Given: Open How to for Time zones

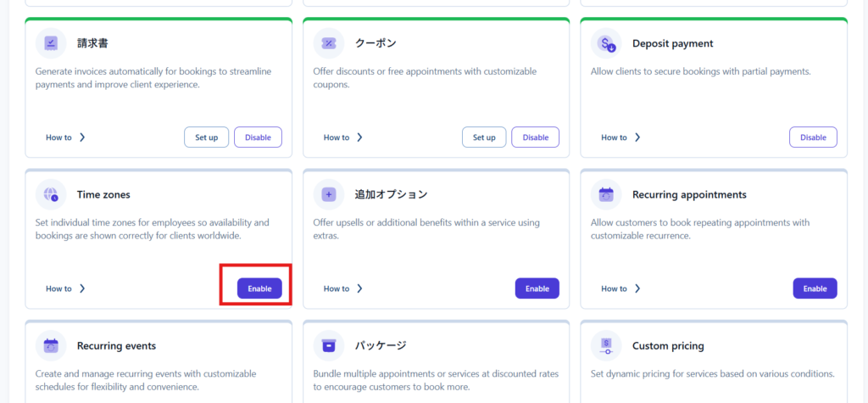Looking at the screenshot, I should point(65,288).
